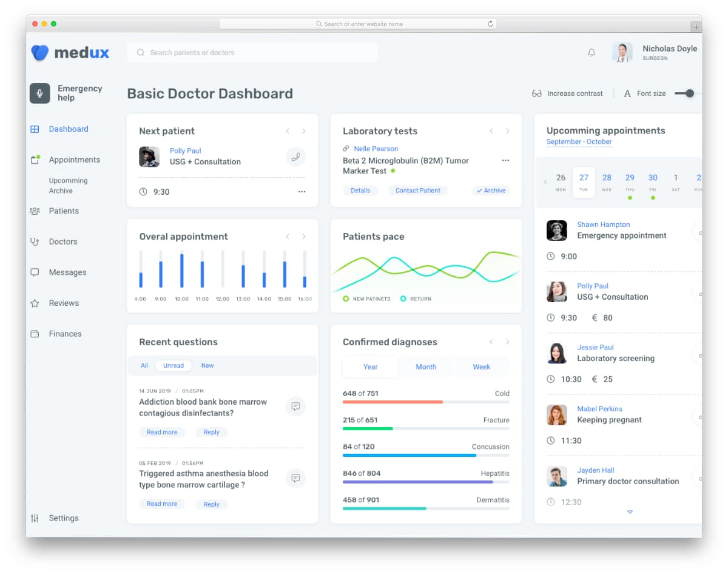Select day 29 in upcoming appointments
The width and height of the screenshot is (728, 574).
tap(630, 178)
